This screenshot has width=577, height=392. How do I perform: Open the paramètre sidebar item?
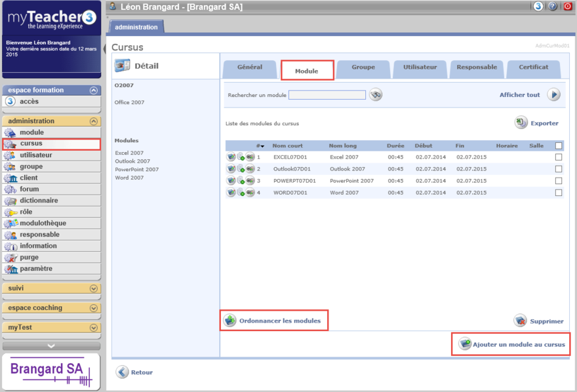click(35, 269)
